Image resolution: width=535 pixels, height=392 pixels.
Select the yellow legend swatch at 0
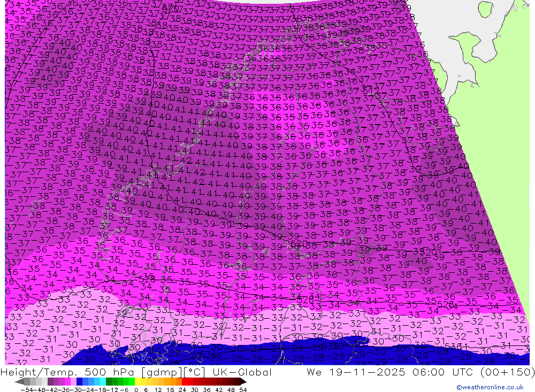click(x=138, y=382)
